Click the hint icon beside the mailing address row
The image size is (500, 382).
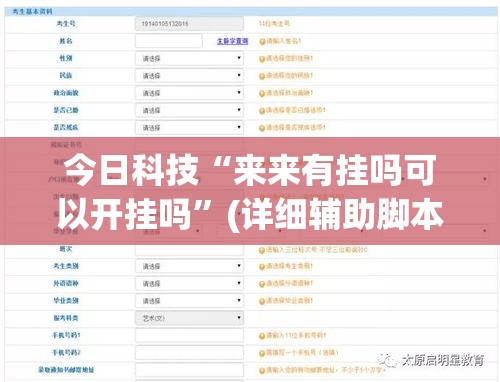tap(262, 371)
